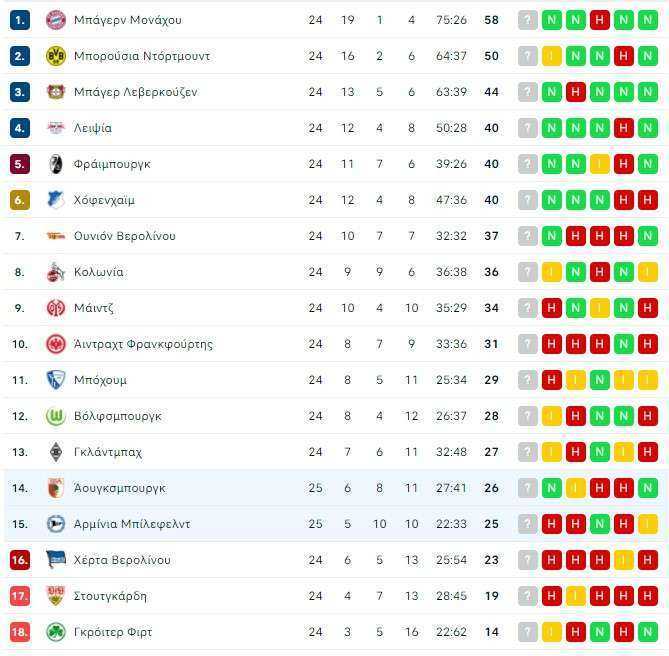Viewport: 669px width, 656px height.
Task: Click Bayern's red H loss badge
Action: (x=599, y=20)
